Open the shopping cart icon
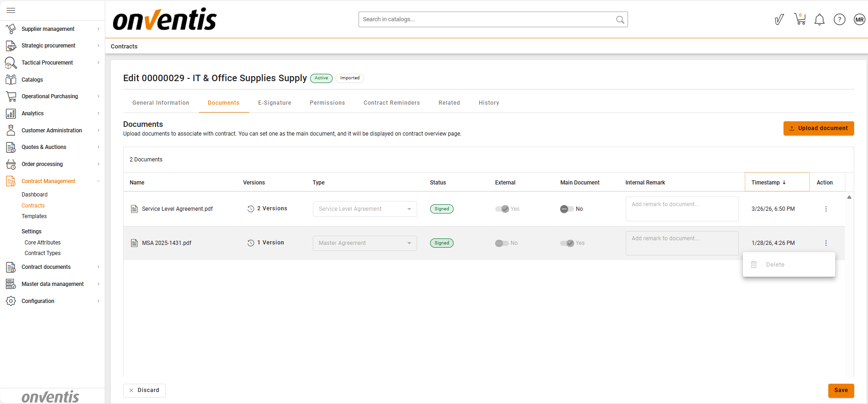The image size is (868, 404). [x=800, y=19]
